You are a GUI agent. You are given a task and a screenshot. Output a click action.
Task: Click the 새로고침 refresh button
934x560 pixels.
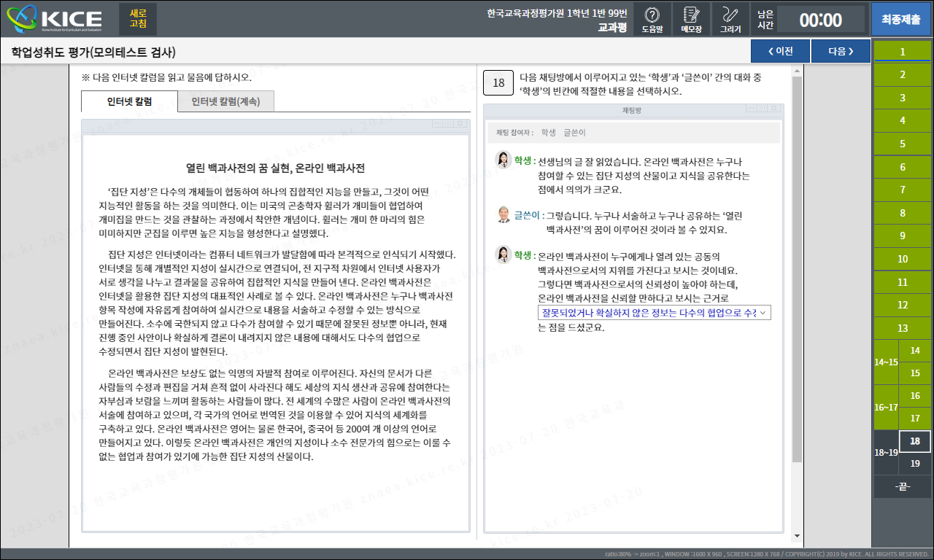coord(138,19)
